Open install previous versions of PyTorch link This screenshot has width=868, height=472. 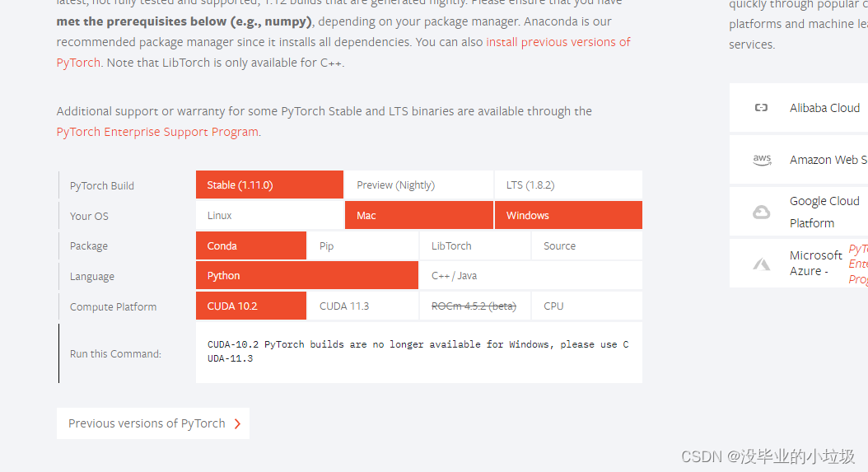[558, 42]
